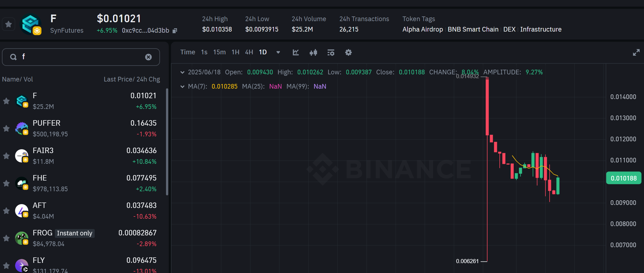Click the search magnifier icon

click(x=13, y=57)
